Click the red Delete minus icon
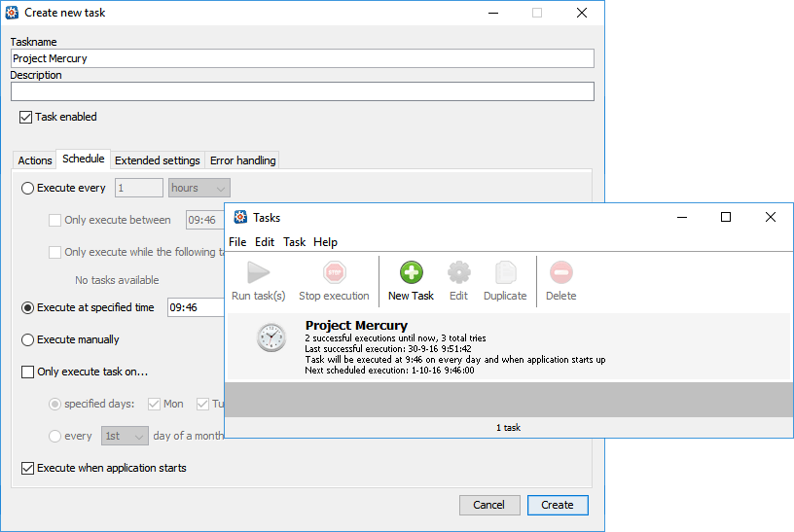794x532 pixels. (561, 273)
